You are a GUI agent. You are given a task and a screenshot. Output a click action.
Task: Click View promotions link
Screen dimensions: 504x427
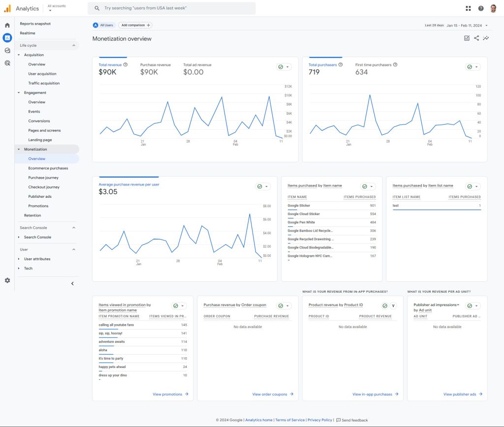point(170,394)
